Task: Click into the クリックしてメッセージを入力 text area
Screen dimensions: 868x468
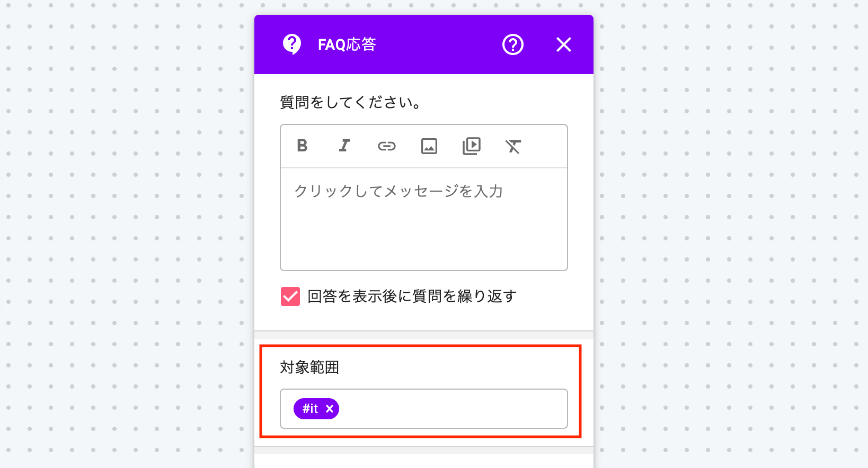Action: point(424,219)
